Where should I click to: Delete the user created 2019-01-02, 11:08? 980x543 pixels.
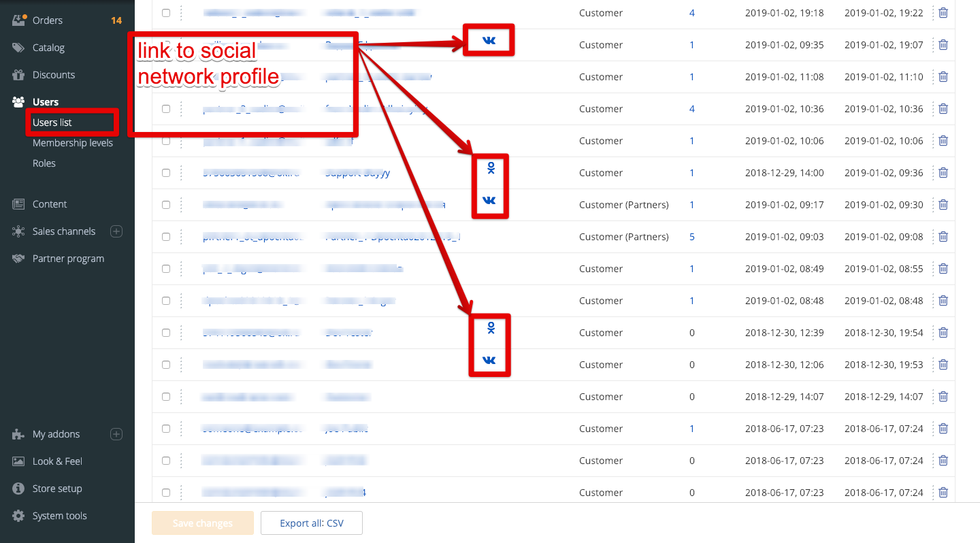point(943,77)
